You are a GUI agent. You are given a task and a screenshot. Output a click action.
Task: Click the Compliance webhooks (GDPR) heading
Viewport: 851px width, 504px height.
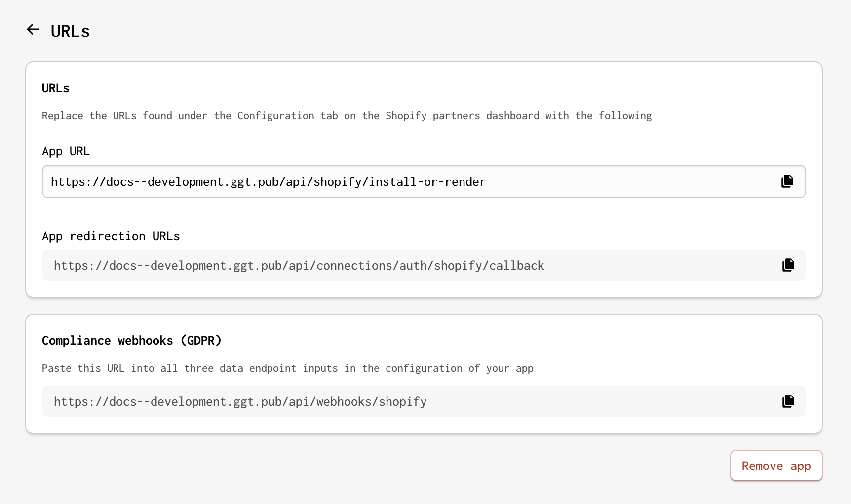pyautogui.click(x=131, y=341)
